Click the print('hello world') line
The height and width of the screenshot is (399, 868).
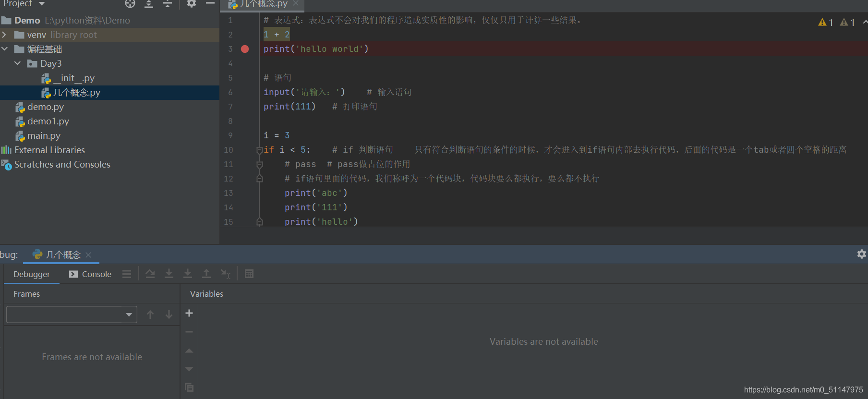316,49
